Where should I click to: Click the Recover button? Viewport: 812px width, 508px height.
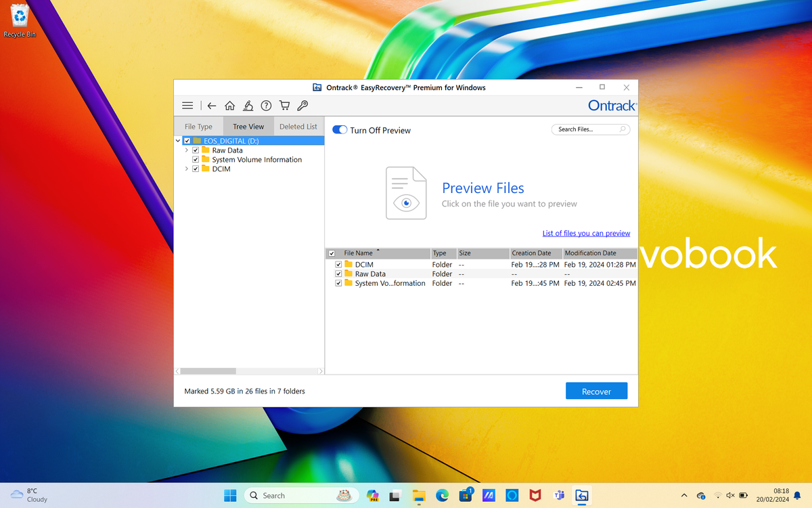pyautogui.click(x=596, y=391)
